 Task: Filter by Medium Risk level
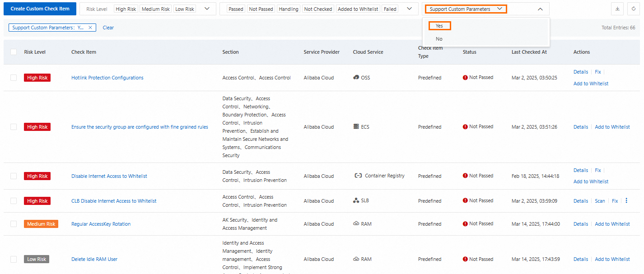pyautogui.click(x=156, y=9)
